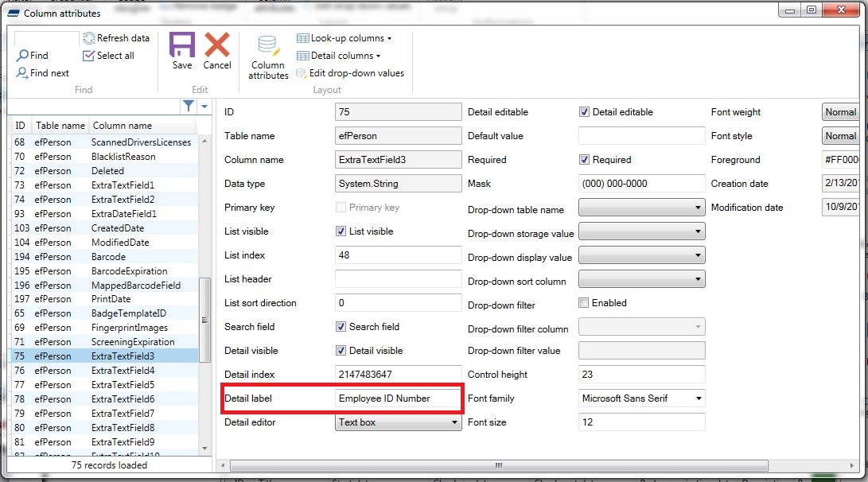Click the Find icon
Viewport: 868px width, 482px height.
click(33, 55)
